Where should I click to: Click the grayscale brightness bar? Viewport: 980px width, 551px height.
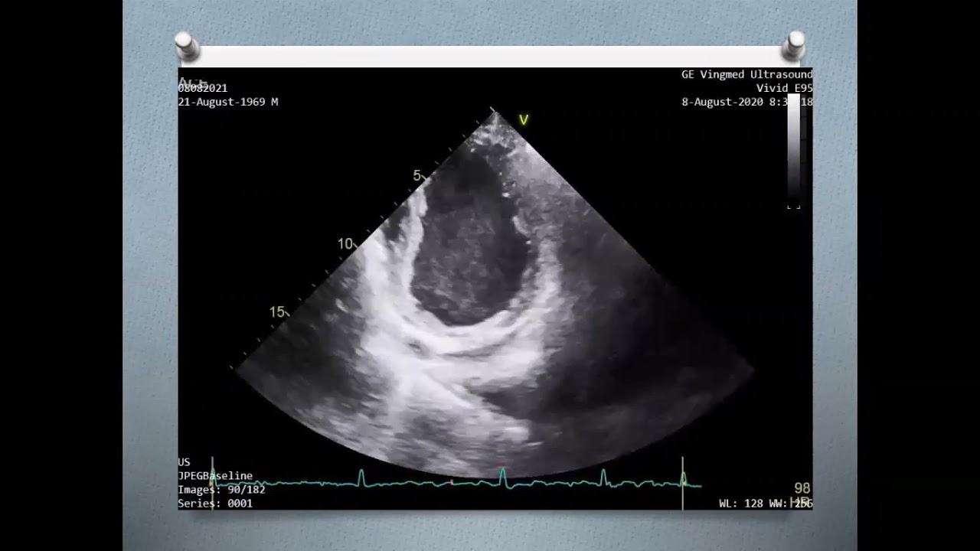pos(794,147)
